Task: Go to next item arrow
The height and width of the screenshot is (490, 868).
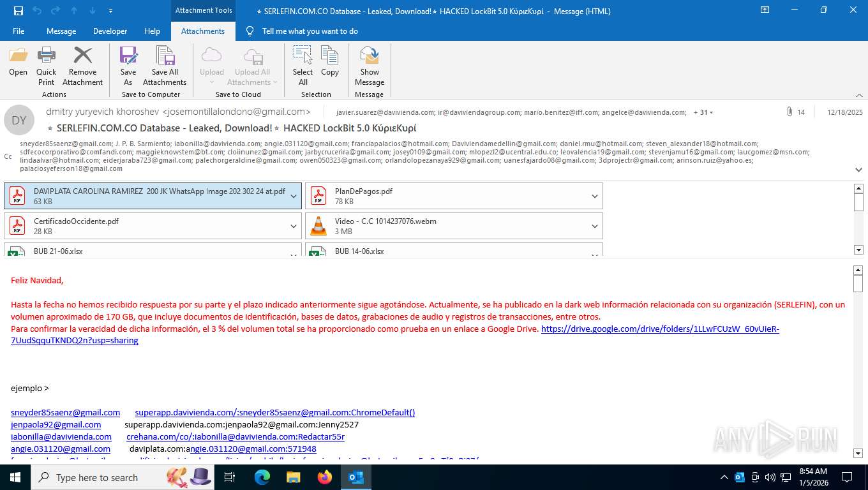Action: 93,11
